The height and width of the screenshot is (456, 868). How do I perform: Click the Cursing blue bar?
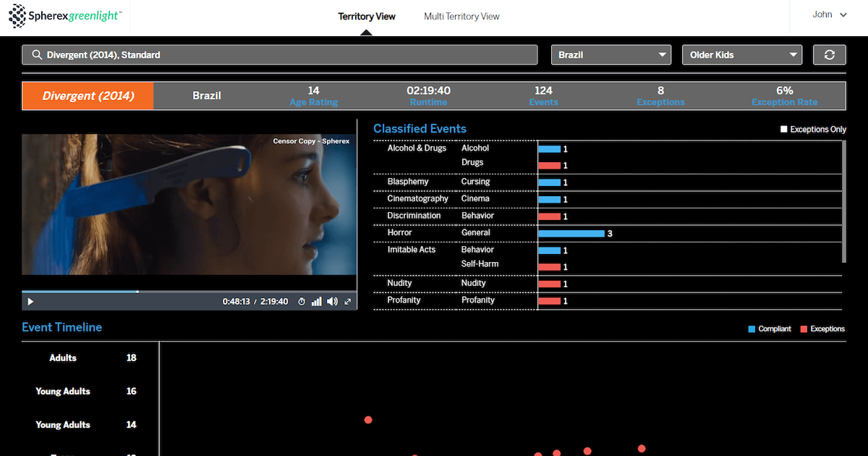550,182
